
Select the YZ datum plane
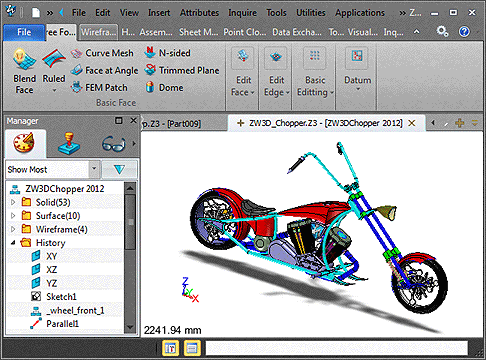(x=45, y=283)
